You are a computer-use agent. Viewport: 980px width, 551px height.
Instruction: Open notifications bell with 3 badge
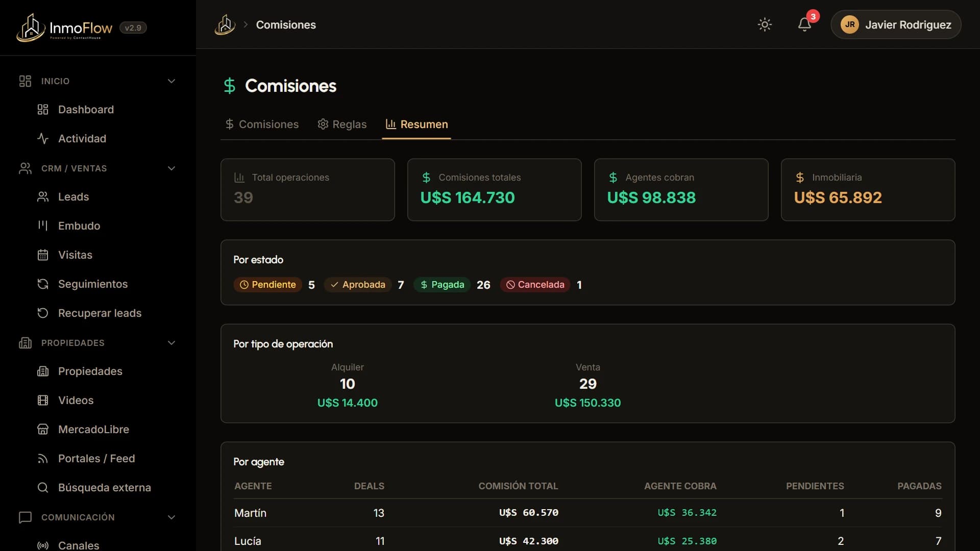pos(805,24)
